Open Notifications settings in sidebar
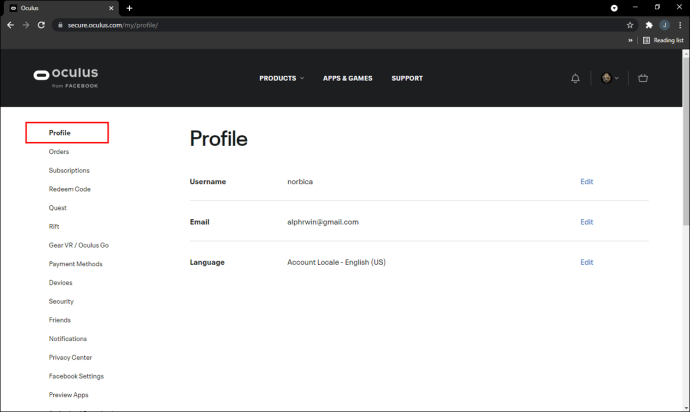 (x=68, y=338)
